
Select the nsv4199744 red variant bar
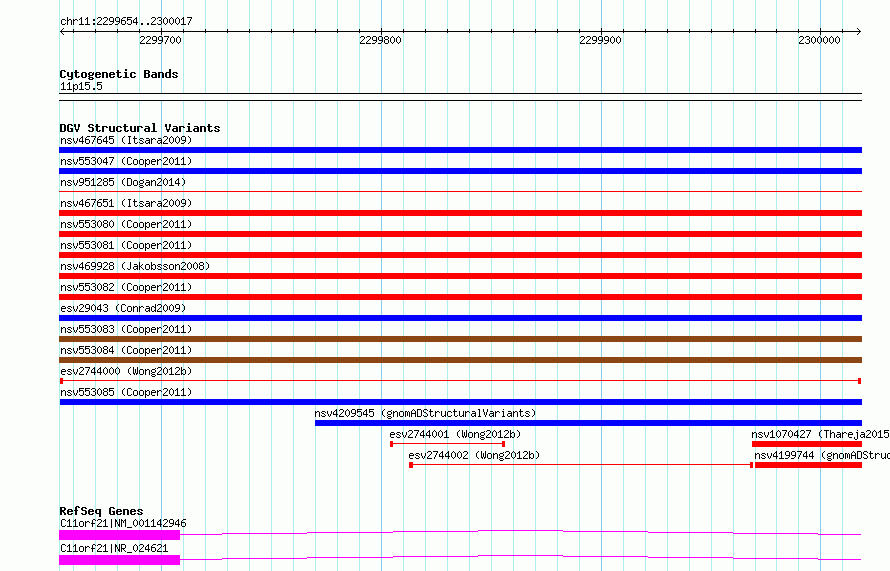coord(808,465)
